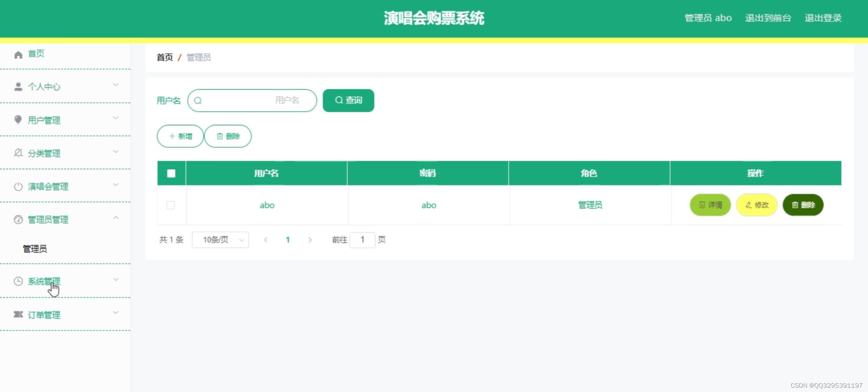Expand the 订单管理 menu chevron
This screenshot has height=392, width=868.
pos(116,313)
